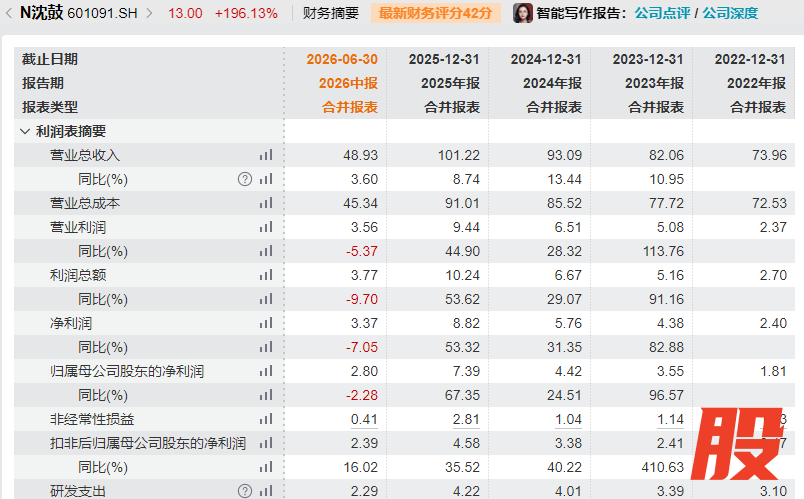Click the 410.63 growth value cell
Image resolution: width=804 pixels, height=499 pixels.
pos(662,467)
